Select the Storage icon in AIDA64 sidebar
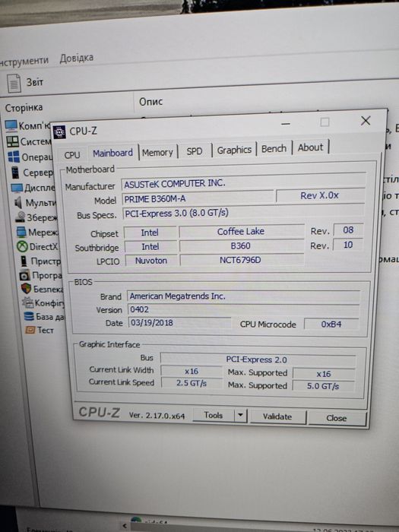399x532 pixels. coord(21,217)
